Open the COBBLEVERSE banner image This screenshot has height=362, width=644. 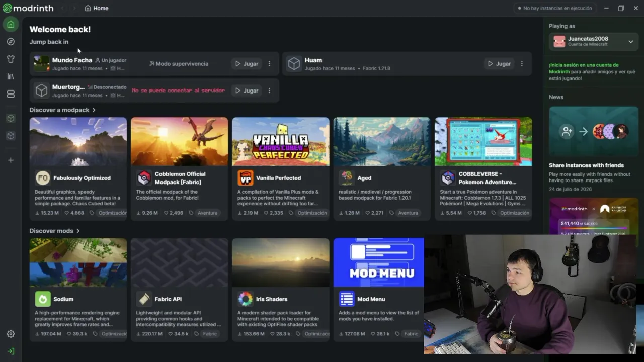(x=484, y=141)
